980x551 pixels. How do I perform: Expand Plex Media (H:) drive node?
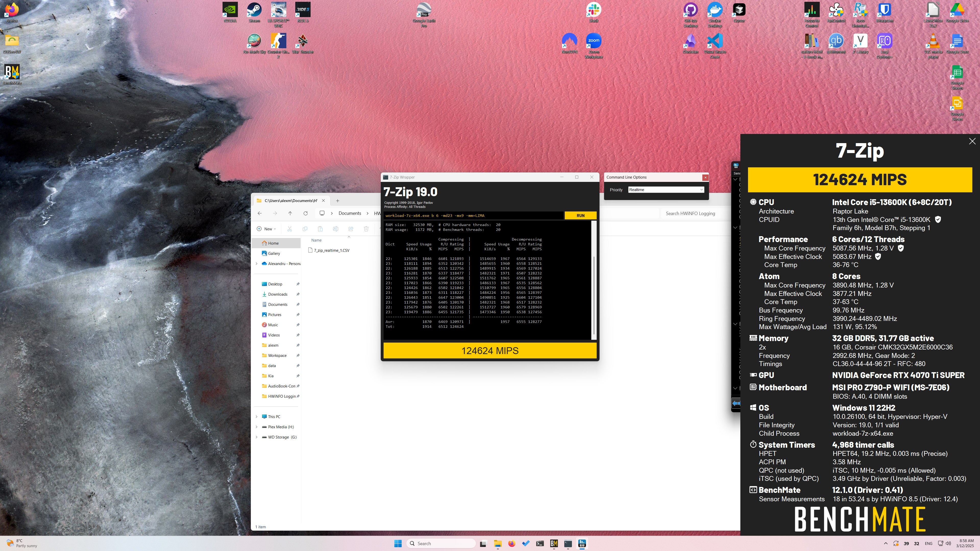(256, 427)
